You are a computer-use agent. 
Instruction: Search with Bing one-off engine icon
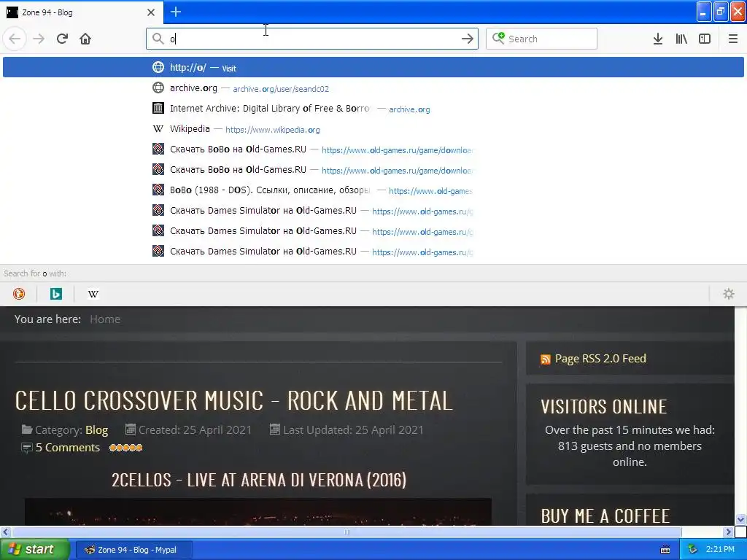click(56, 294)
